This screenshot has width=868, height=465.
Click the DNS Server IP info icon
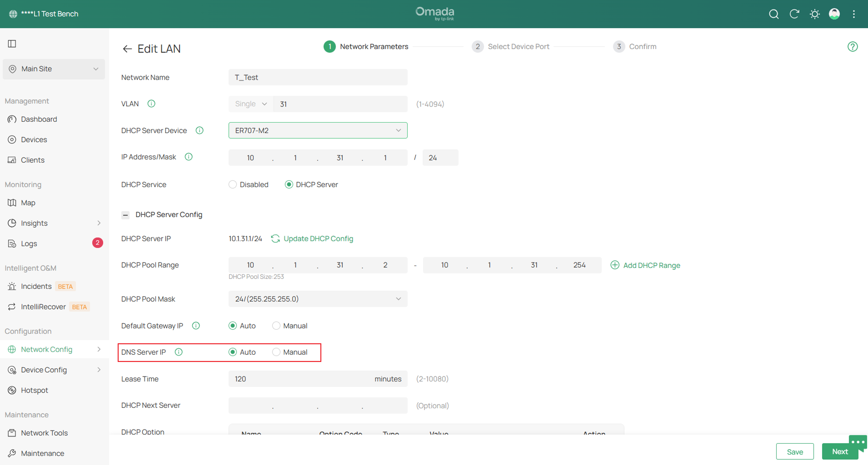[179, 352]
